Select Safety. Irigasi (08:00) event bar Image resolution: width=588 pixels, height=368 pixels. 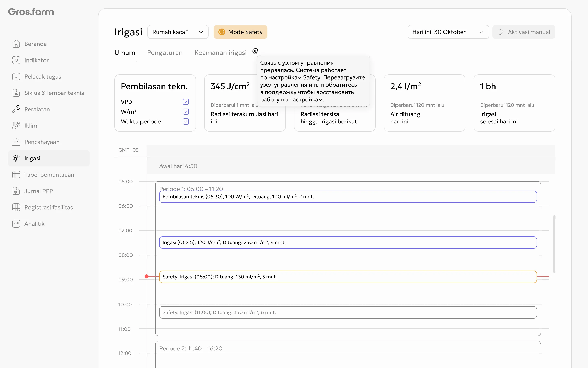(x=348, y=277)
